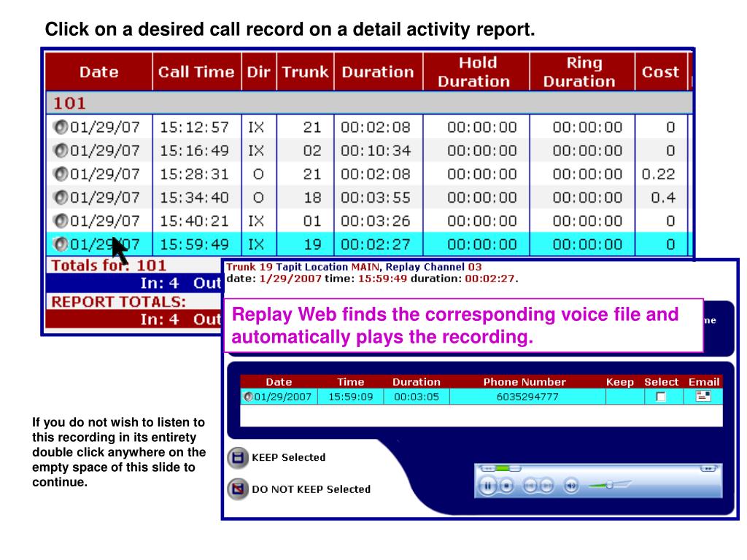Skip to the next track in the player

pos(546,486)
